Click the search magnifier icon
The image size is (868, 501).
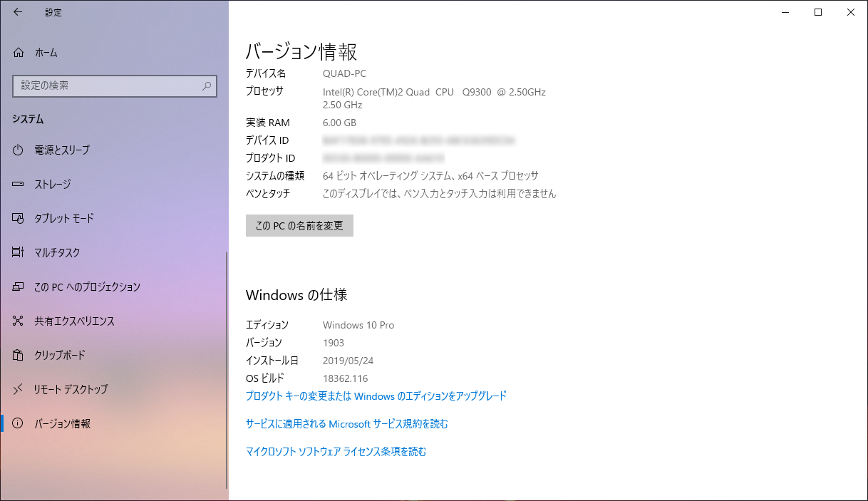coord(207,86)
